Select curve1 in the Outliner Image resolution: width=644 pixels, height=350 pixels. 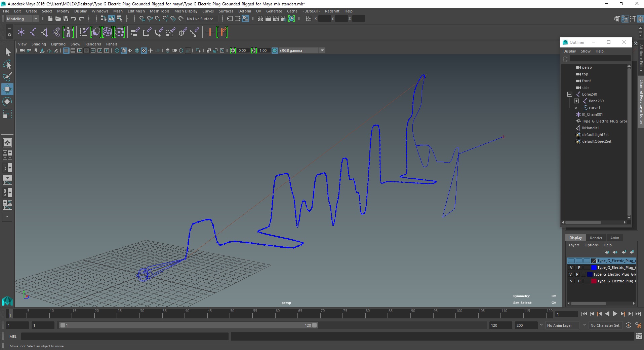594,108
